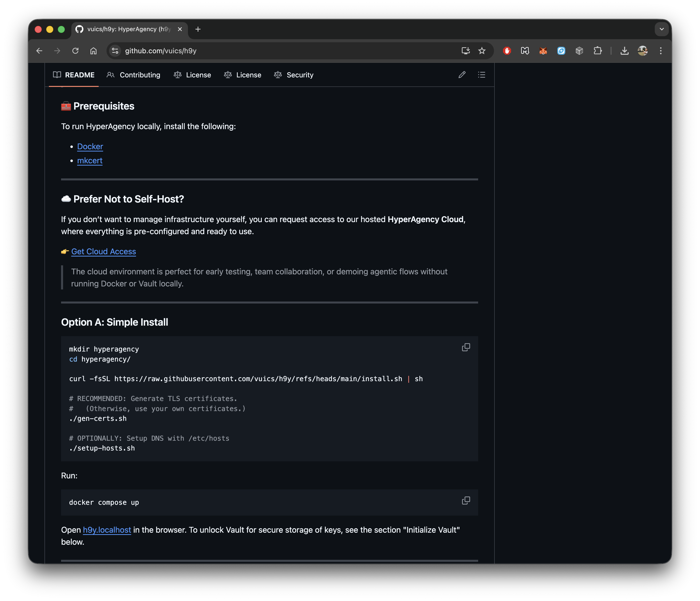Reload the current page
The image size is (700, 601).
click(x=75, y=51)
